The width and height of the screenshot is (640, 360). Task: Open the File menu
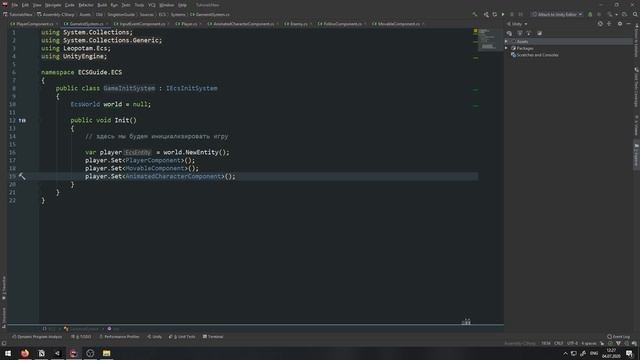15,5
